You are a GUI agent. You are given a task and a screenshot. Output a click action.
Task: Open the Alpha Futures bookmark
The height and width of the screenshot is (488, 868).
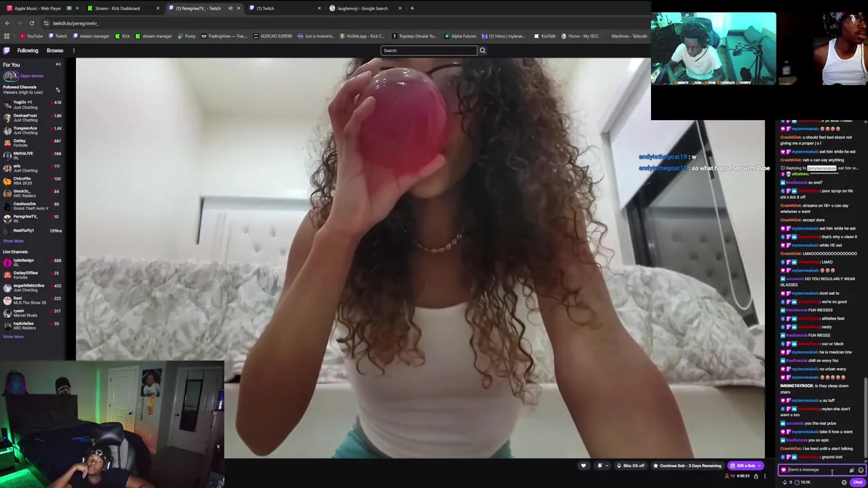point(460,36)
